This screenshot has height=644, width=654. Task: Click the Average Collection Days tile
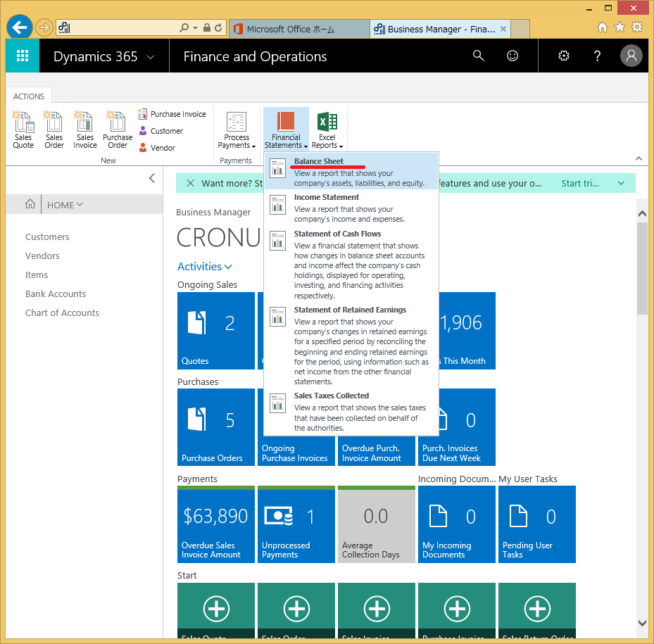coord(377,524)
